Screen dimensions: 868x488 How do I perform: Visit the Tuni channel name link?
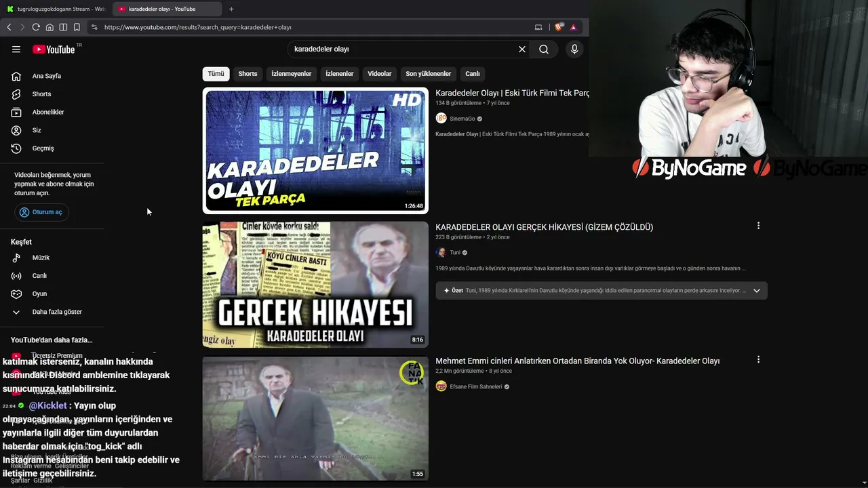(x=455, y=253)
